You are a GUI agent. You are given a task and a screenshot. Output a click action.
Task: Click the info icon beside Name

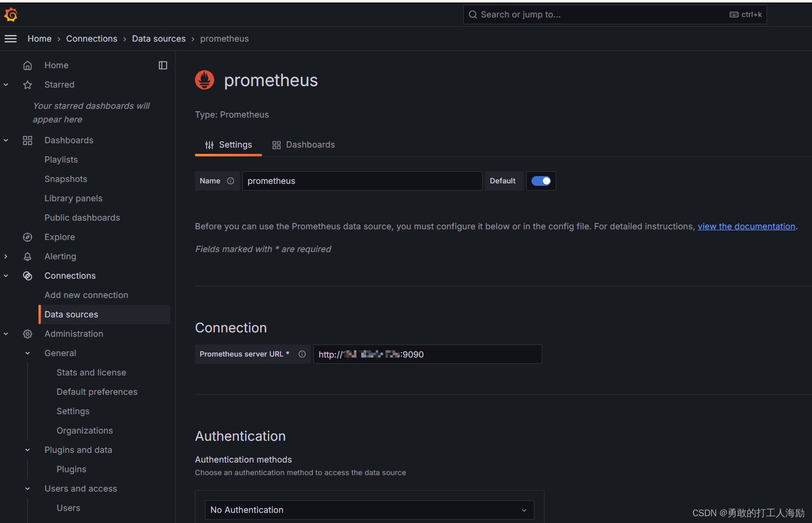(x=231, y=181)
